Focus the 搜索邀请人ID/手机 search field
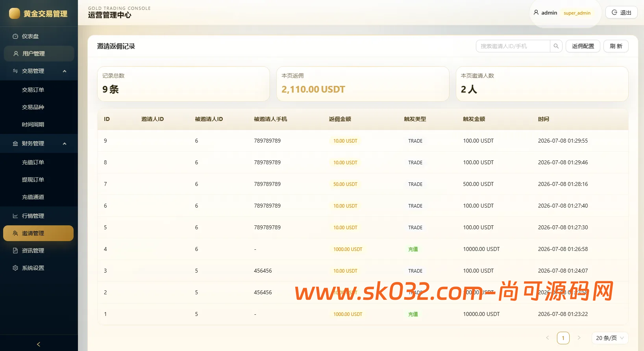The height and width of the screenshot is (351, 644). point(513,46)
